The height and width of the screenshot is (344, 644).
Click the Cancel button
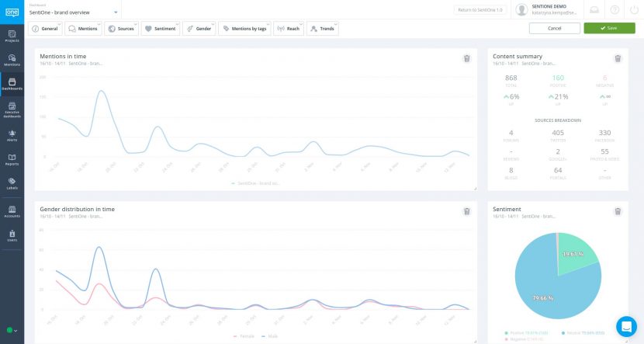coord(554,28)
